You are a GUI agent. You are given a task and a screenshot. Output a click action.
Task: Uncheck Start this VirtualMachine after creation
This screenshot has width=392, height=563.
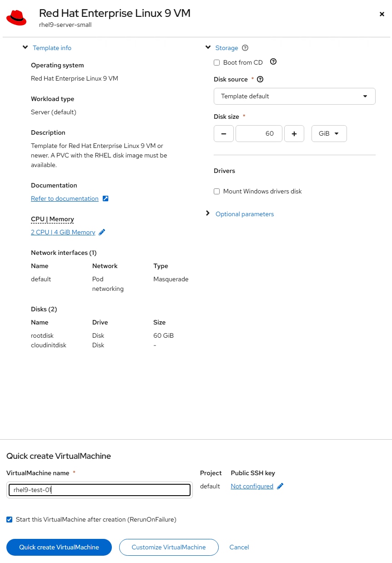[x=10, y=519]
